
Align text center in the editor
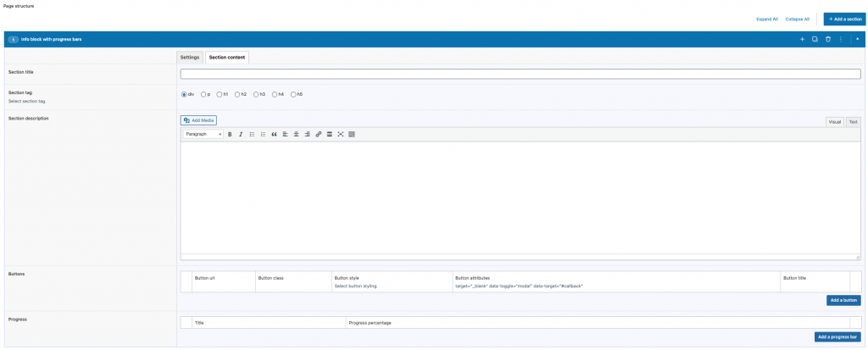click(x=296, y=134)
